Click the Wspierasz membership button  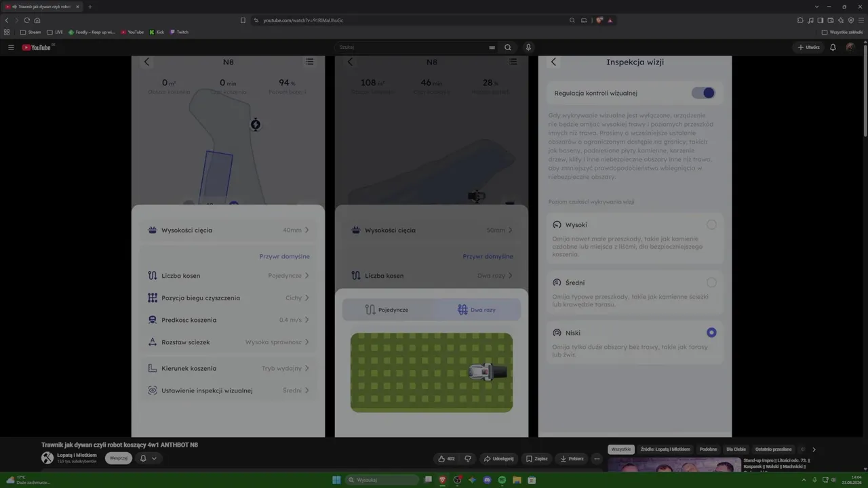tap(119, 459)
